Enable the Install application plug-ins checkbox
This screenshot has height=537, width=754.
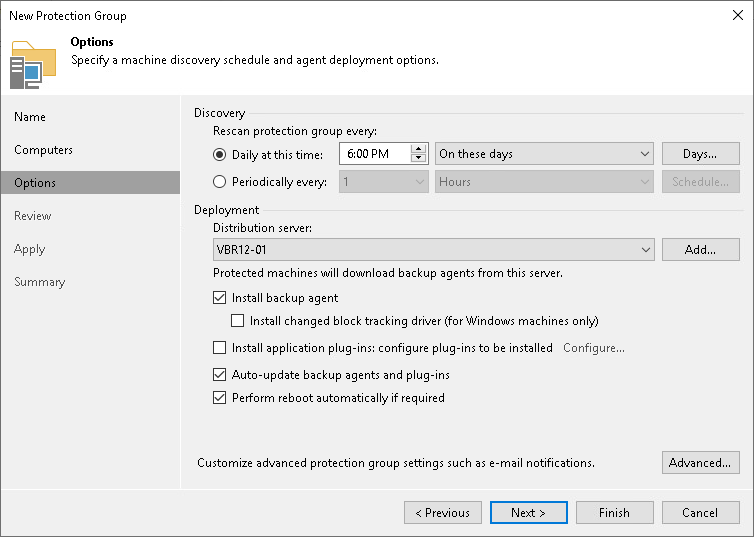[x=220, y=348]
